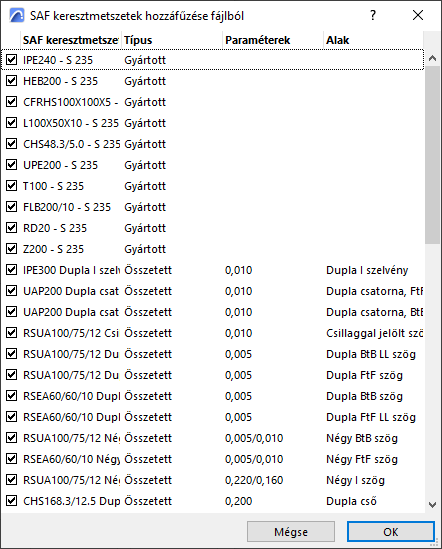Toggle the T100 - S 235 checkbox

12,186
